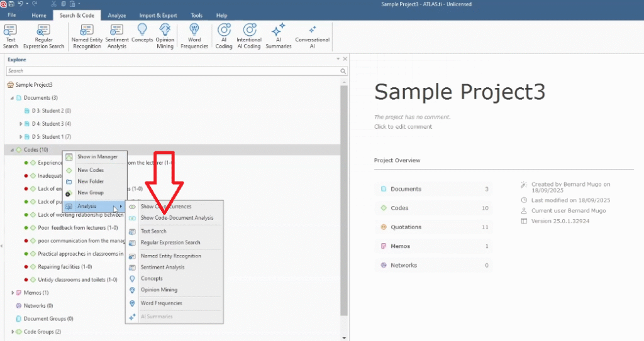Choose Show Code-Document Analysis menu entry

[x=176, y=218]
